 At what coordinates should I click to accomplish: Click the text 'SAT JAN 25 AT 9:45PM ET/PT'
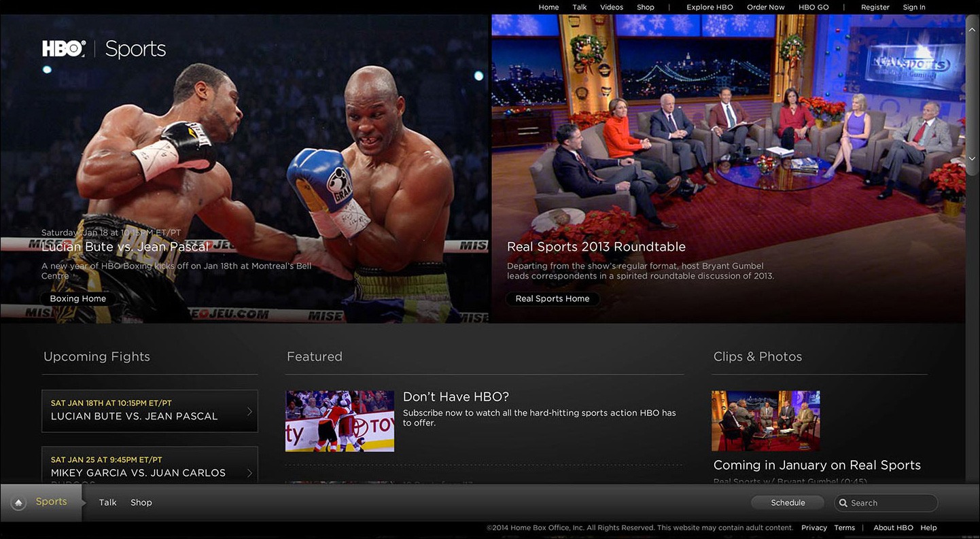pos(107,459)
